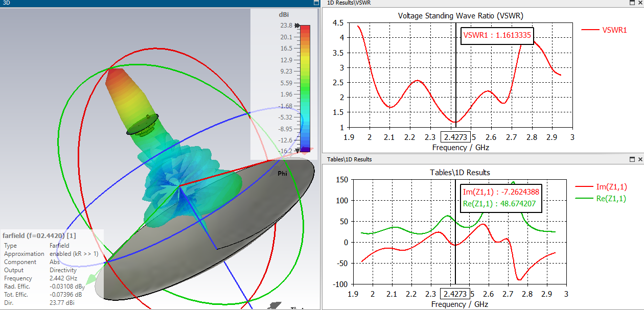Click the Voltage Standing Wave Ratio (VSWR) title
The height and width of the screenshot is (310, 644).
461,15
